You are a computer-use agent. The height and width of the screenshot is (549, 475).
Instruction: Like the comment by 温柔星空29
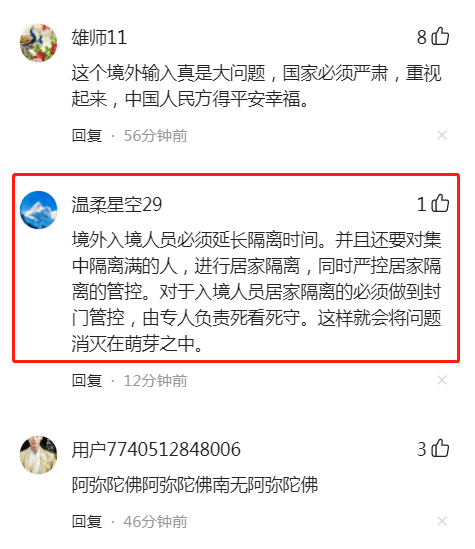[440, 203]
